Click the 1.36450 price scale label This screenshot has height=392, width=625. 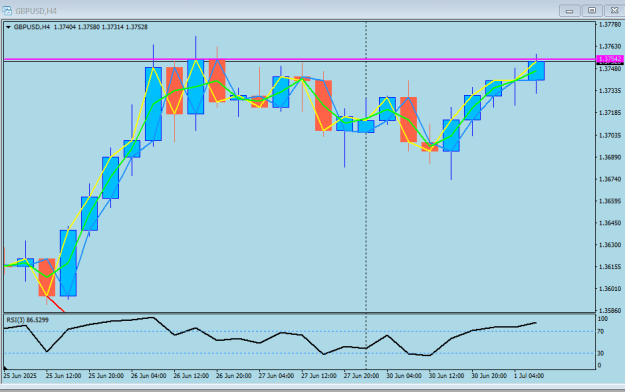tap(610, 223)
